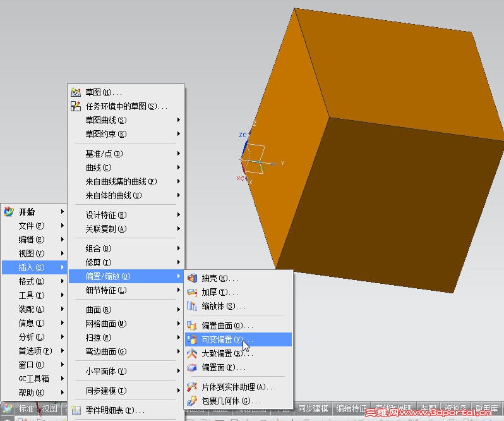This screenshot has height=421, width=504.
Task: Click the Rough Offset (大致偏置) icon
Action: 192,353
